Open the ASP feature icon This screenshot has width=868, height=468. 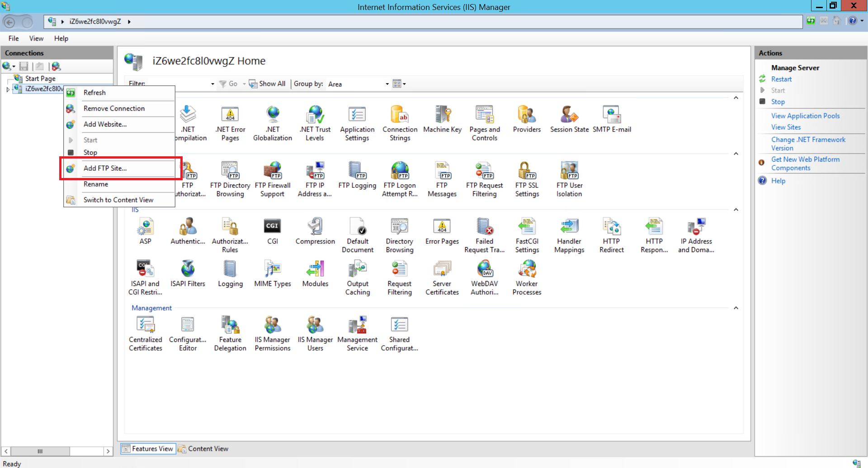[x=145, y=231]
